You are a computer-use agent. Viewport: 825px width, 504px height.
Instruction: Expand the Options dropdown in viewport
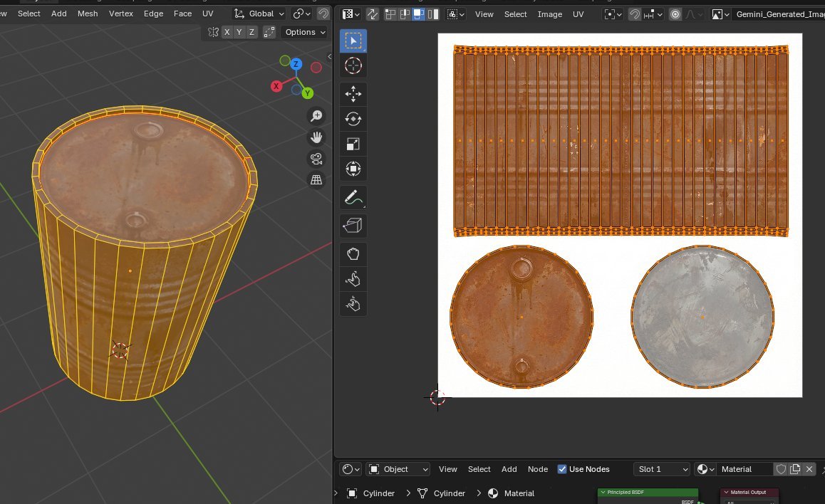coord(304,32)
